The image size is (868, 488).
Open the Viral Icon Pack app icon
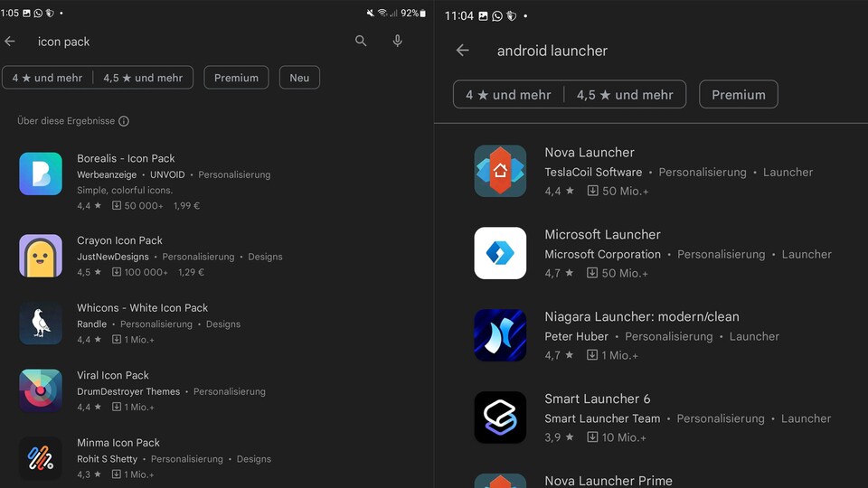coord(41,390)
